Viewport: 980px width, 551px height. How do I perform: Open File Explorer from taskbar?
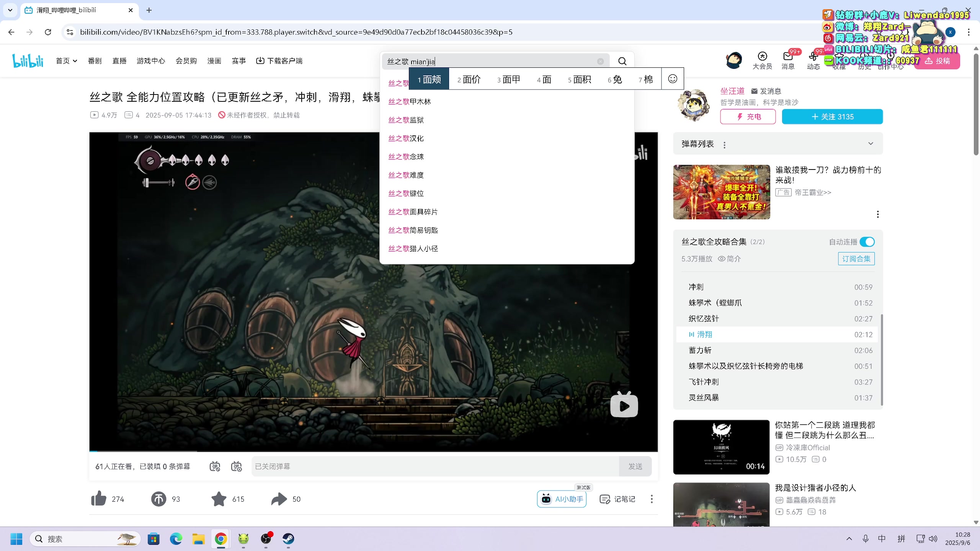[198, 539]
